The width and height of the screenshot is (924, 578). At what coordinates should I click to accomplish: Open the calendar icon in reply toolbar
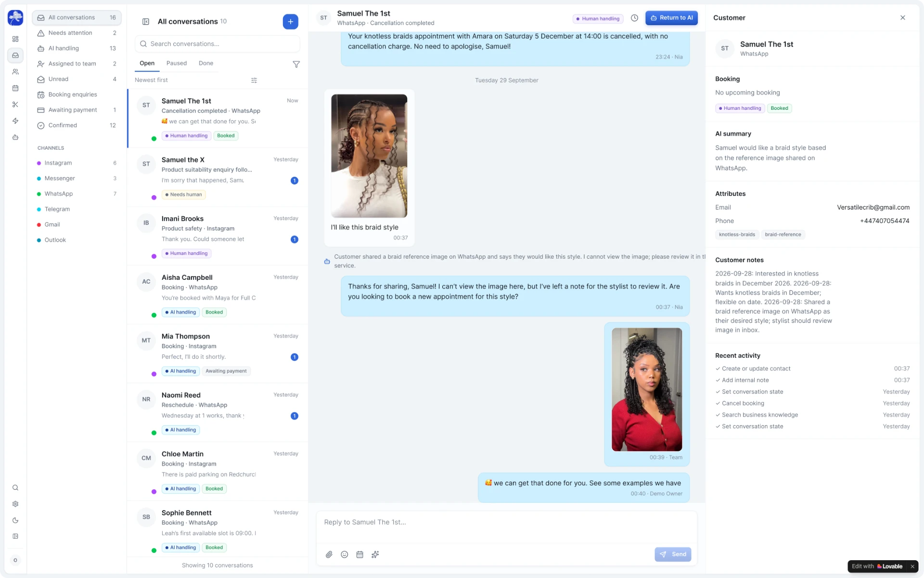coord(360,554)
